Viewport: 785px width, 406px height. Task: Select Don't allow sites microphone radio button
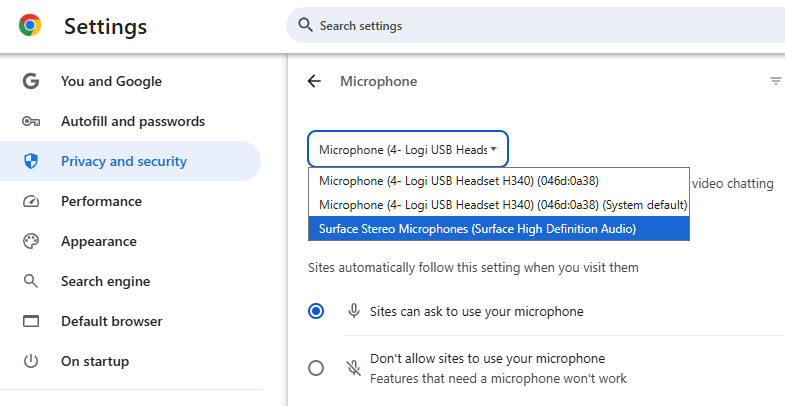[316, 368]
